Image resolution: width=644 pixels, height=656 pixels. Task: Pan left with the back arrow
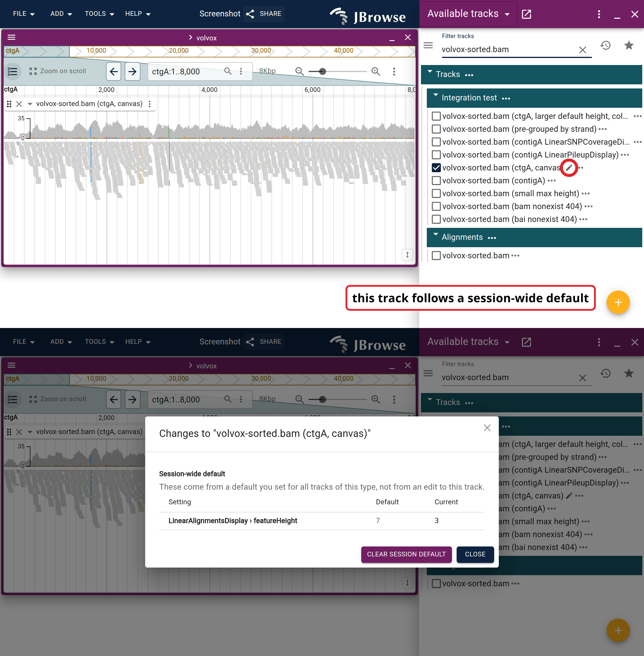coord(114,71)
